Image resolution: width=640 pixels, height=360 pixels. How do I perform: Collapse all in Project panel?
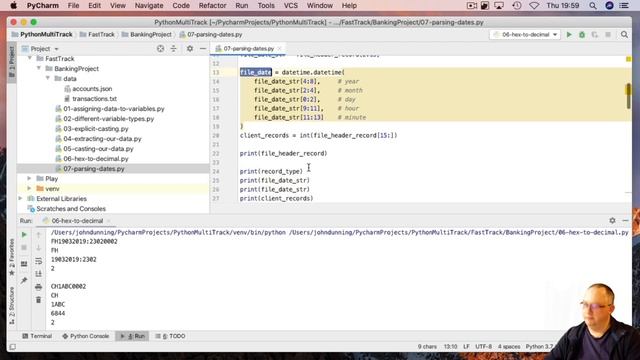pyautogui.click(x=173, y=49)
